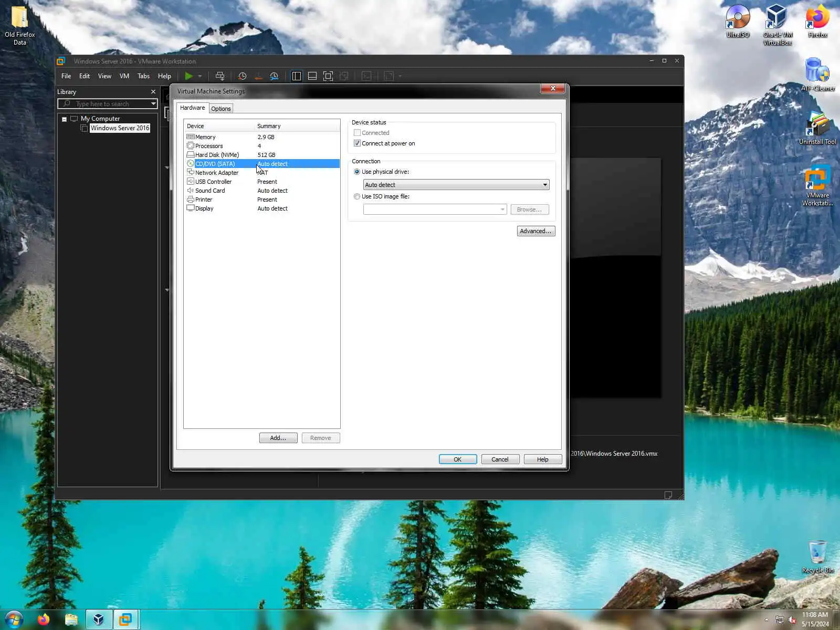The image size is (840, 630).
Task: Select the CD/DVD (SATA) device row
Action: click(261, 164)
